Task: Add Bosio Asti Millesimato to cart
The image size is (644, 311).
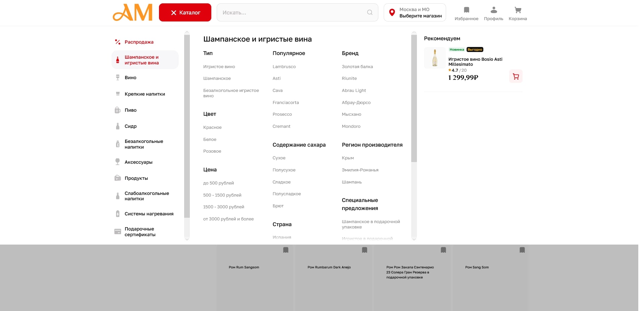Action: (x=516, y=76)
